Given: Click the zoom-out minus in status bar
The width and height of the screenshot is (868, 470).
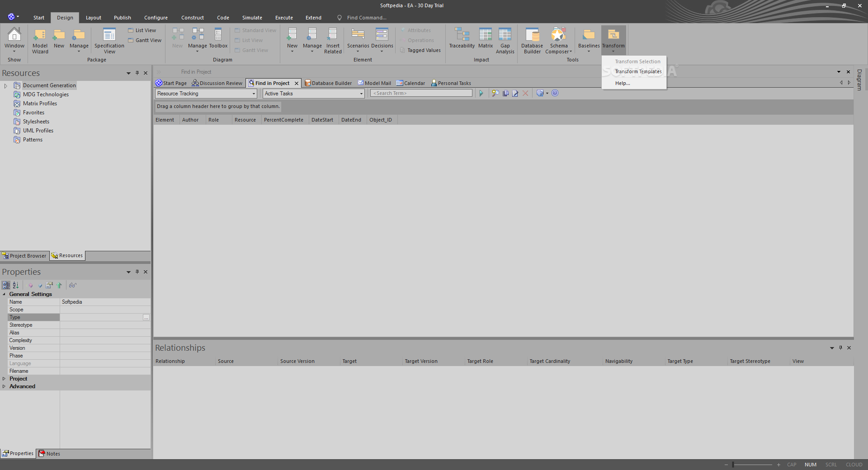Looking at the screenshot, I should 726,465.
